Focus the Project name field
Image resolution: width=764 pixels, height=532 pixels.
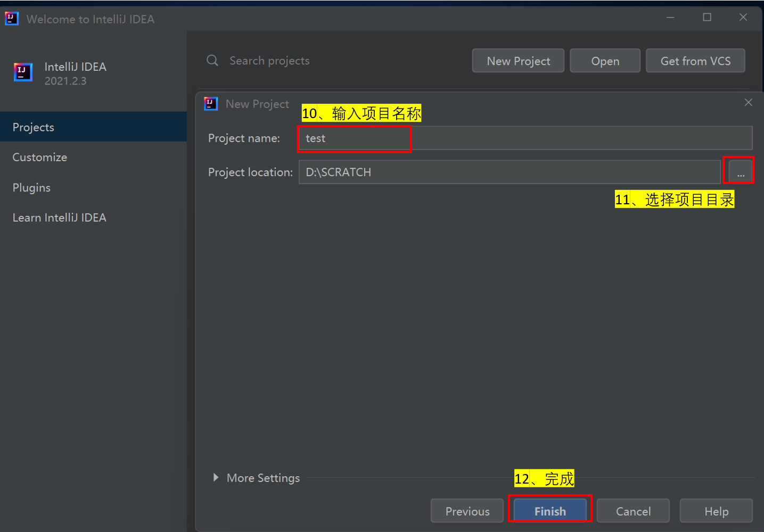pyautogui.click(x=525, y=138)
